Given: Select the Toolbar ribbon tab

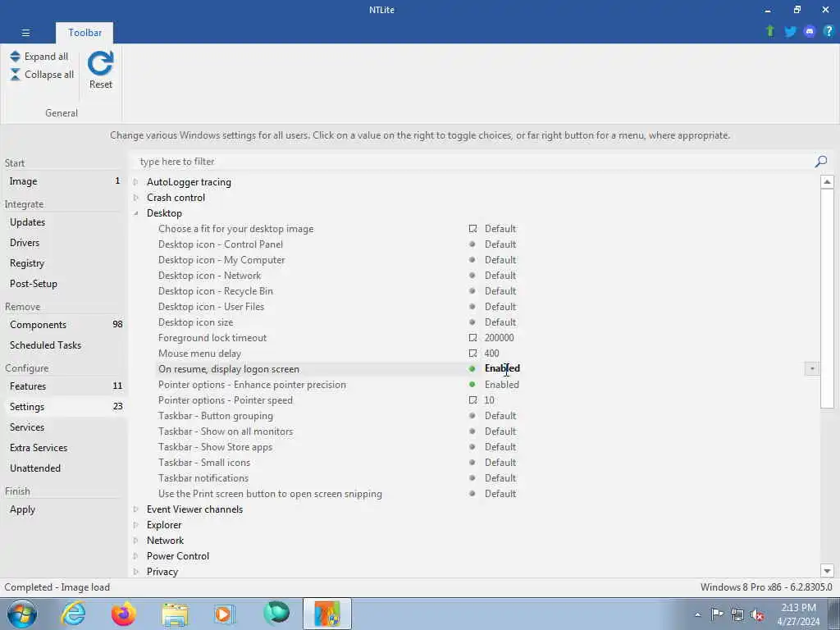Looking at the screenshot, I should [84, 33].
